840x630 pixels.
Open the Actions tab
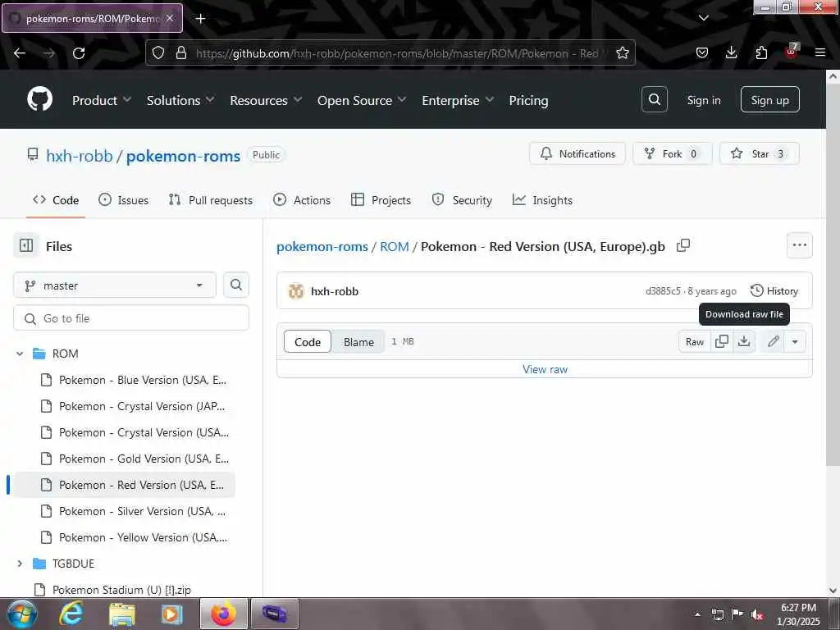302,200
